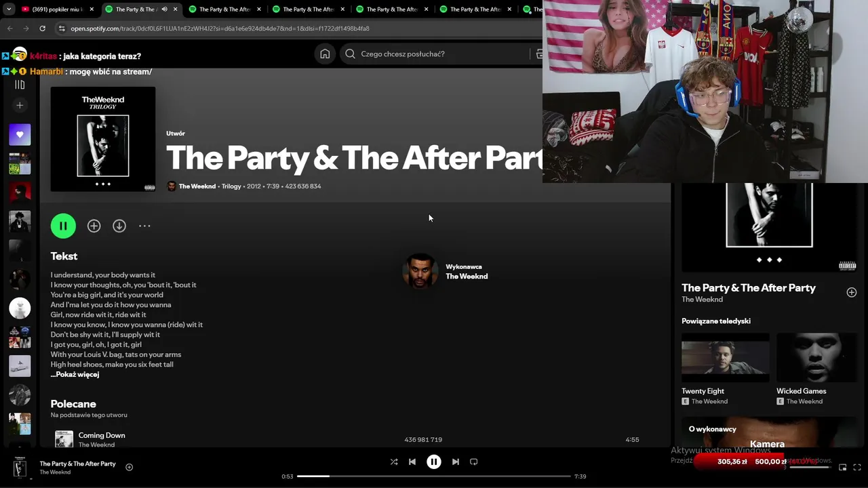
Task: Click the right-panel song title link
Action: tap(749, 288)
